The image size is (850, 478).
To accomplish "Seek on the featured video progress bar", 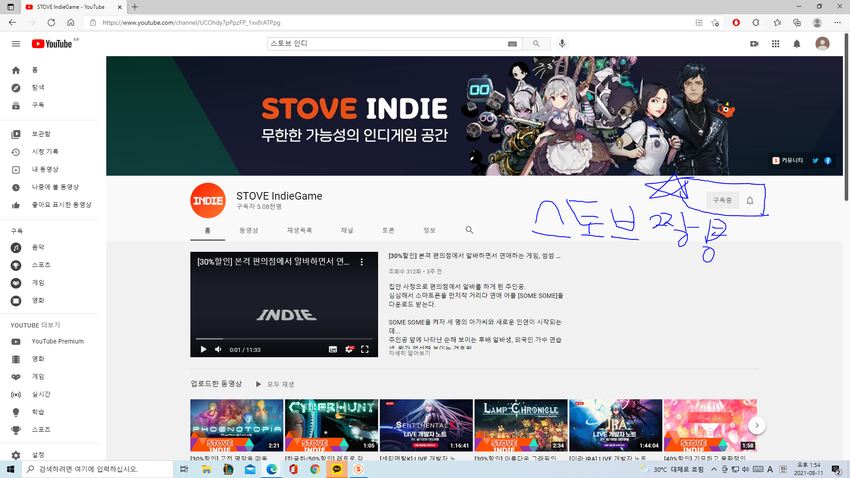I will pyautogui.click(x=284, y=339).
